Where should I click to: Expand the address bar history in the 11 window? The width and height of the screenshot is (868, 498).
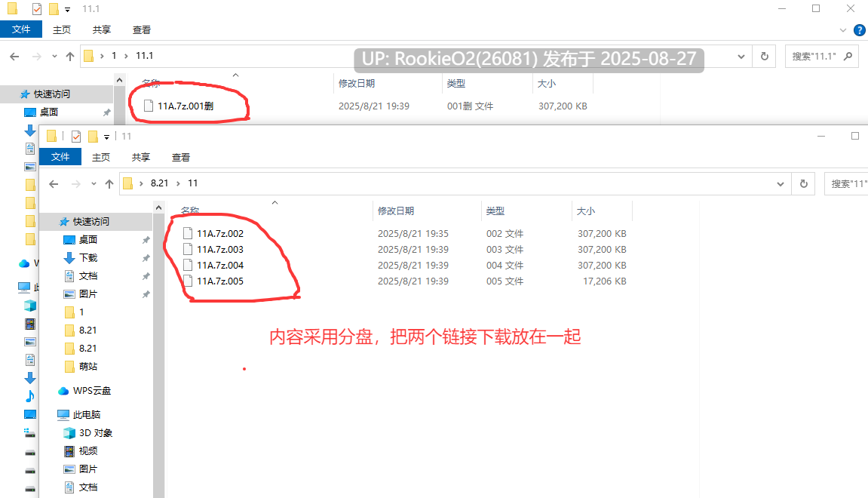[x=781, y=184]
